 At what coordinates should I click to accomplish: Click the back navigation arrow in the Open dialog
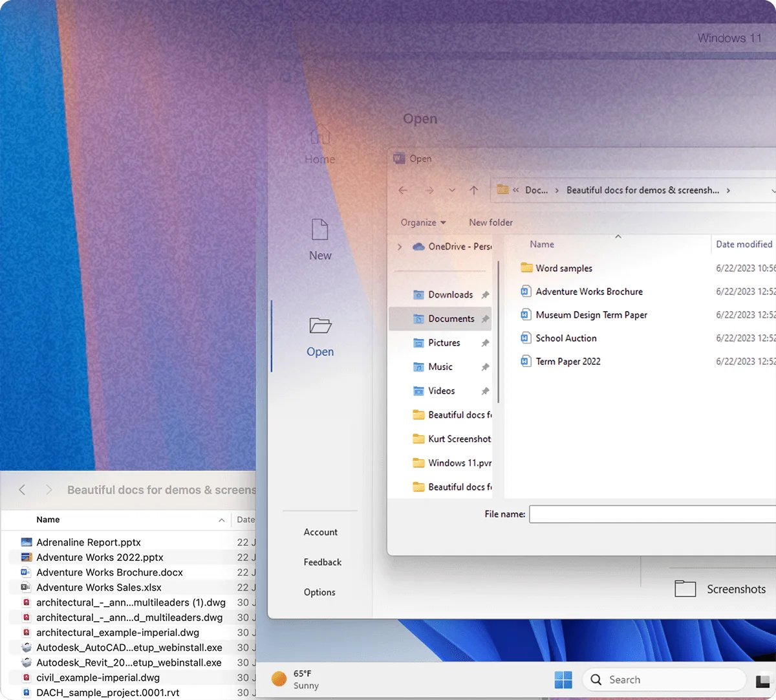tap(403, 190)
